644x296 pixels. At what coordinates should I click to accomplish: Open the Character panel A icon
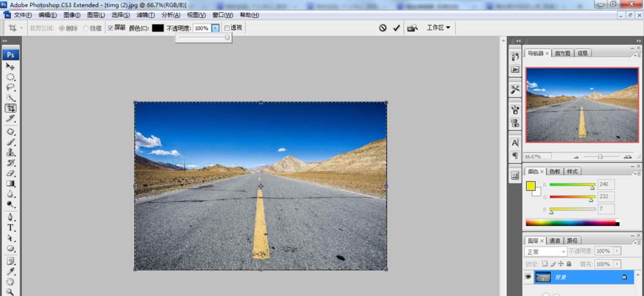coord(515,143)
